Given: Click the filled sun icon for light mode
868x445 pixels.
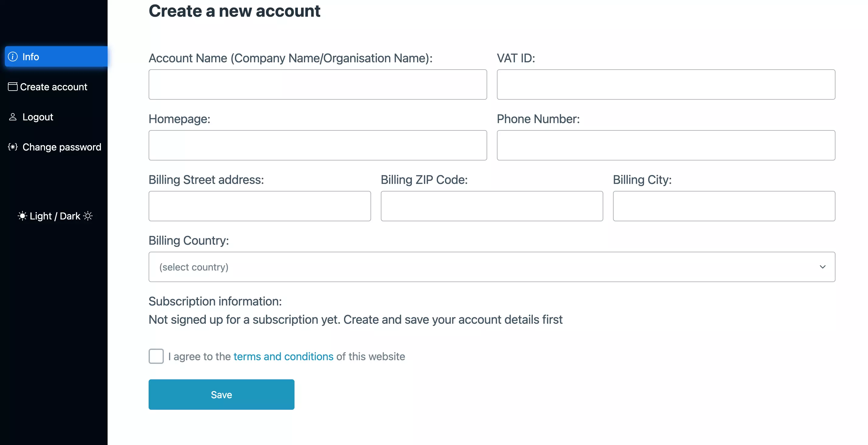Looking at the screenshot, I should click(x=22, y=216).
